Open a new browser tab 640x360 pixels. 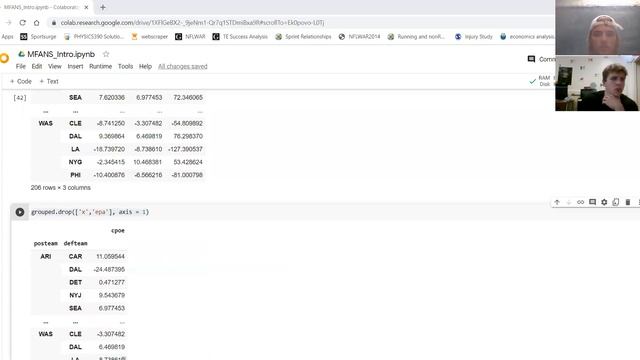point(103,7)
